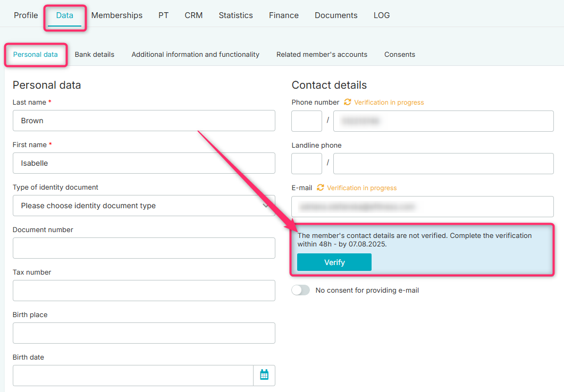
Task: Open the Finance tab
Action: coord(283,15)
